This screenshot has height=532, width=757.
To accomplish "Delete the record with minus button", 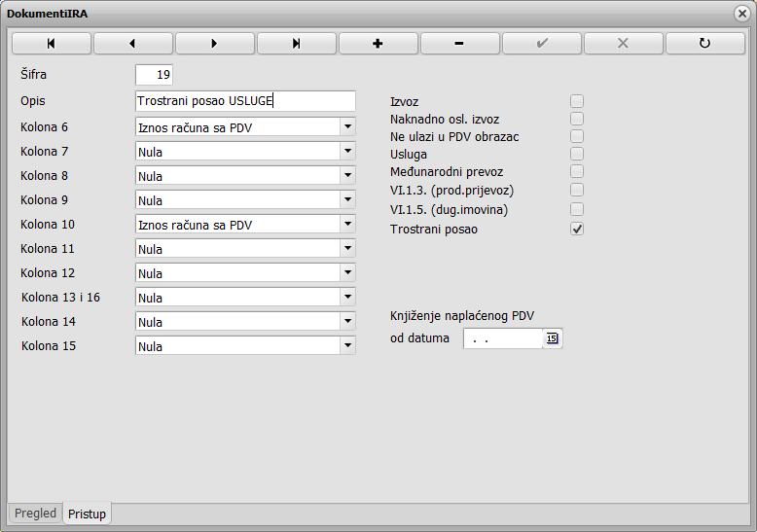I will (x=459, y=44).
